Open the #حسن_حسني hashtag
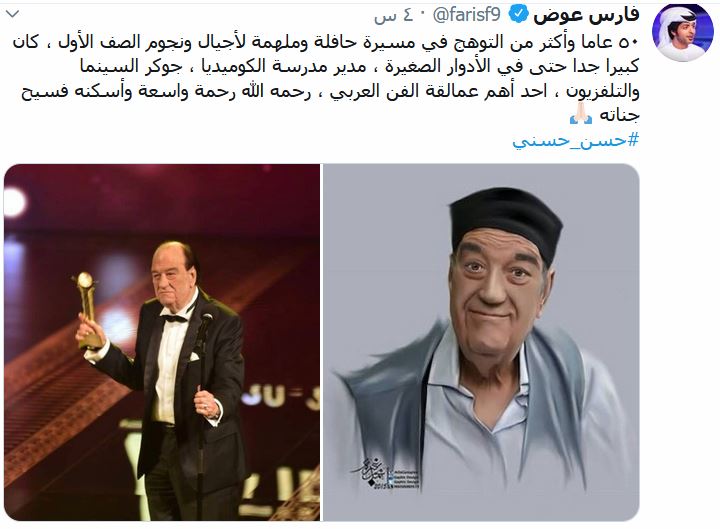Image resolution: width=720 pixels, height=529 pixels. pyautogui.click(x=576, y=140)
